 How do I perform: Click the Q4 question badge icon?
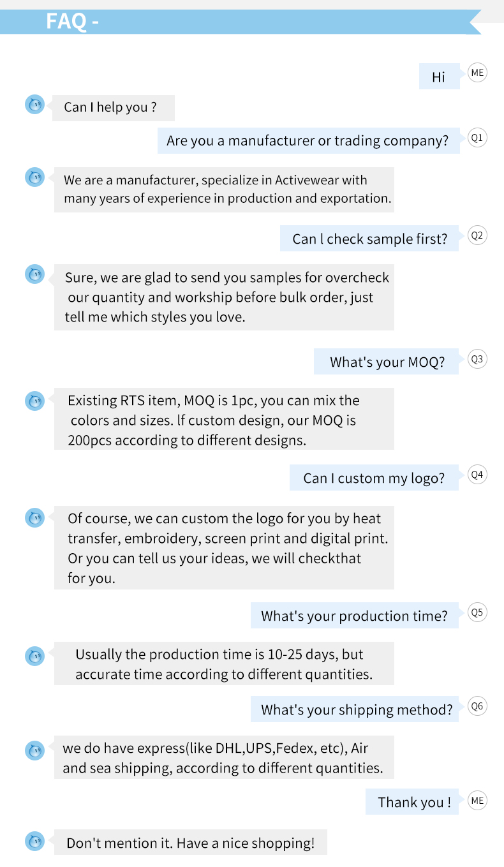pyautogui.click(x=477, y=475)
